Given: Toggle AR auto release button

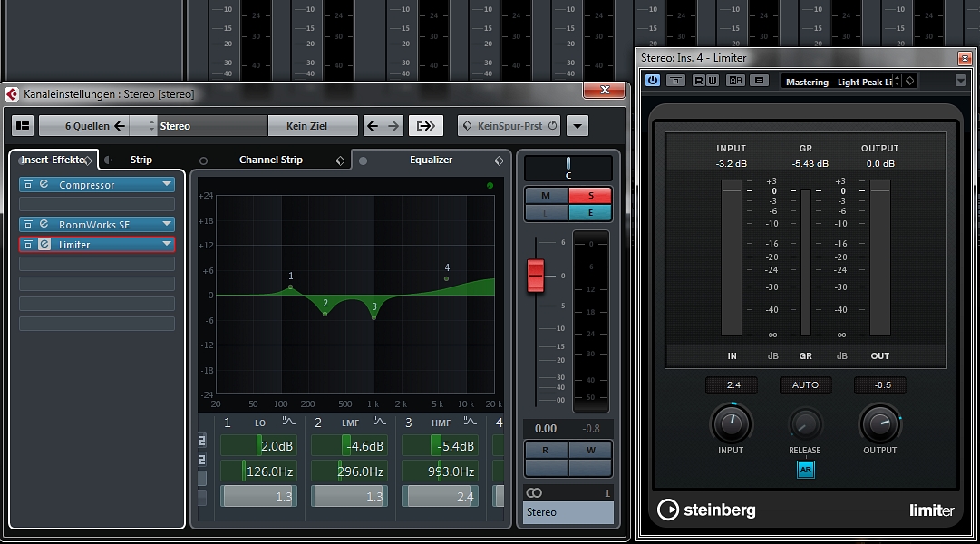Looking at the screenshot, I should (805, 470).
